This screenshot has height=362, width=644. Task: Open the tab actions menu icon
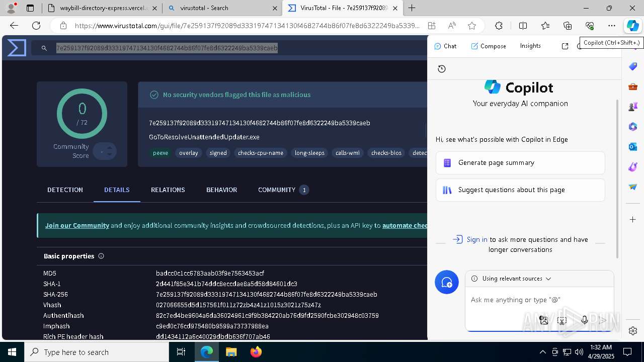click(30, 8)
